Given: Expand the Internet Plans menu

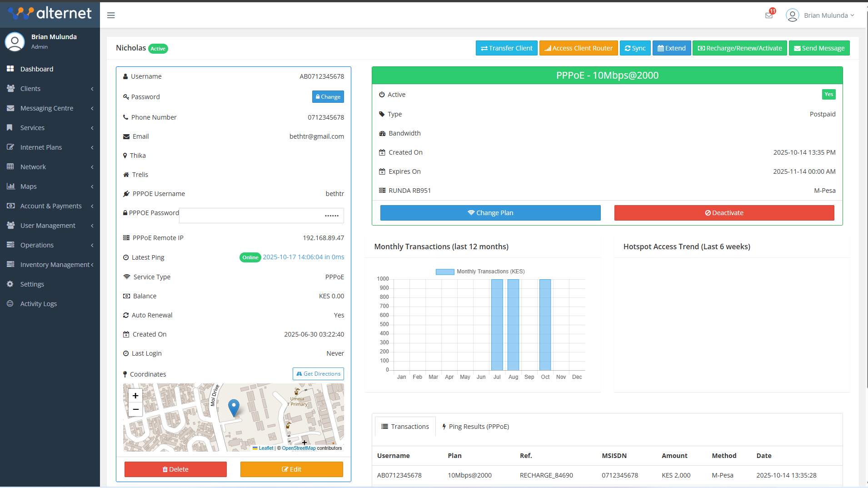Looking at the screenshot, I should coord(41,147).
